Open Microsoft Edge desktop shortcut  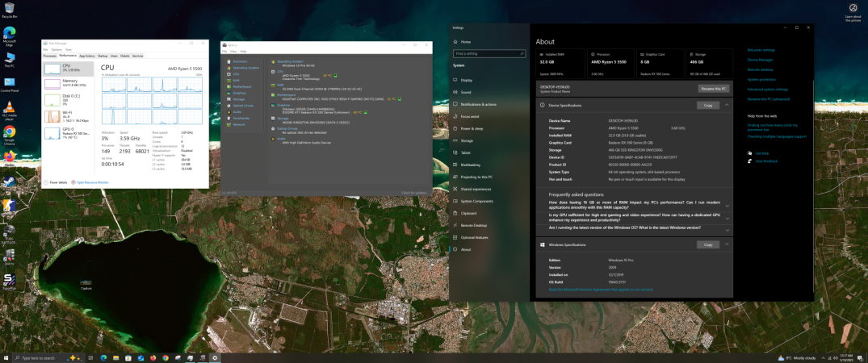(x=9, y=35)
